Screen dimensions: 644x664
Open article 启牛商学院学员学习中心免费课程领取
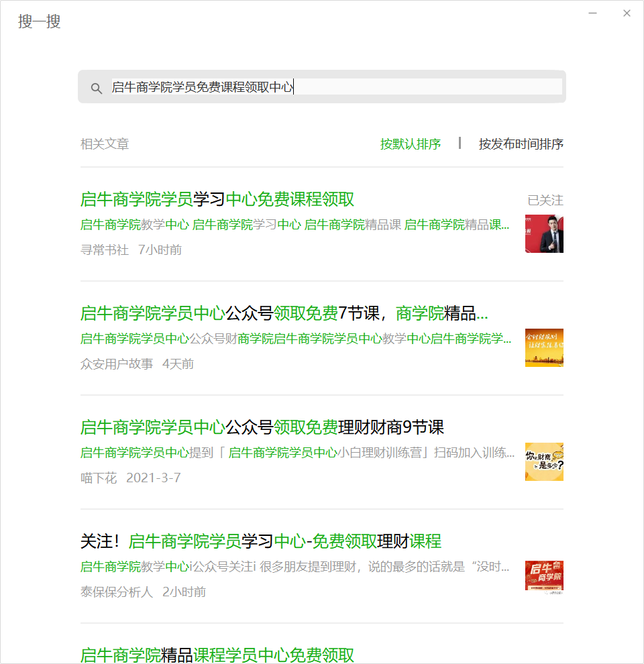217,199
